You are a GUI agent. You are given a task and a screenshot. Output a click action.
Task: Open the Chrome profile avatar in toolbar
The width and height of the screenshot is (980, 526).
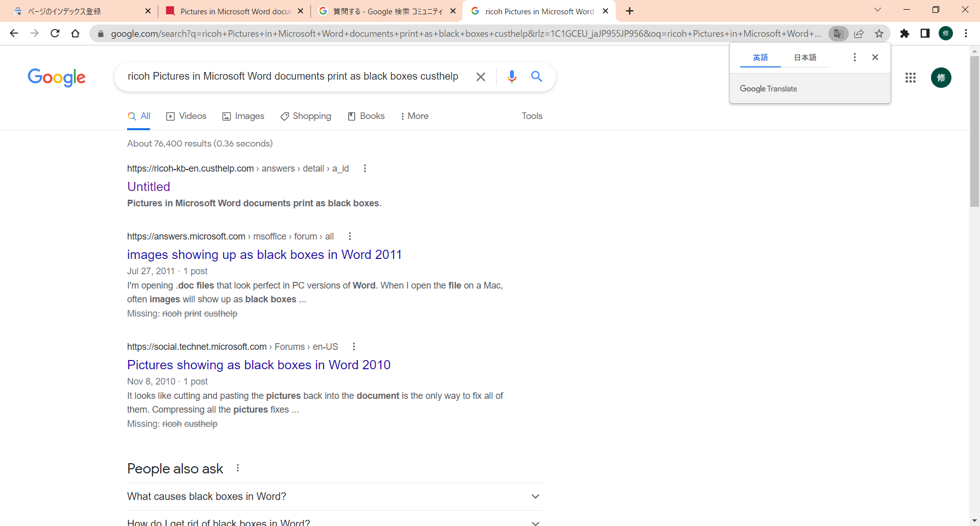click(946, 33)
